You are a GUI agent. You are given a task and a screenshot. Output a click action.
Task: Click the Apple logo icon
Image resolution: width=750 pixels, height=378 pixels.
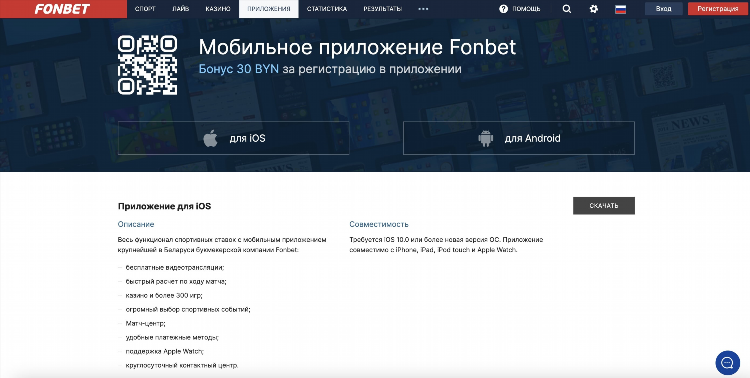(x=210, y=138)
